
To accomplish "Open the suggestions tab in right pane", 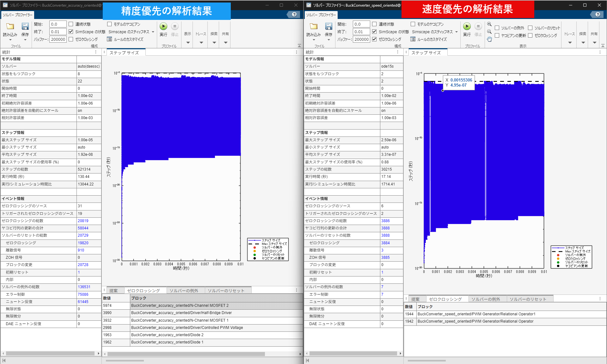I will point(415,299).
